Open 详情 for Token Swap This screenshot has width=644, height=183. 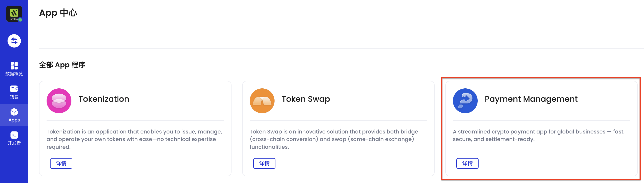(x=264, y=163)
